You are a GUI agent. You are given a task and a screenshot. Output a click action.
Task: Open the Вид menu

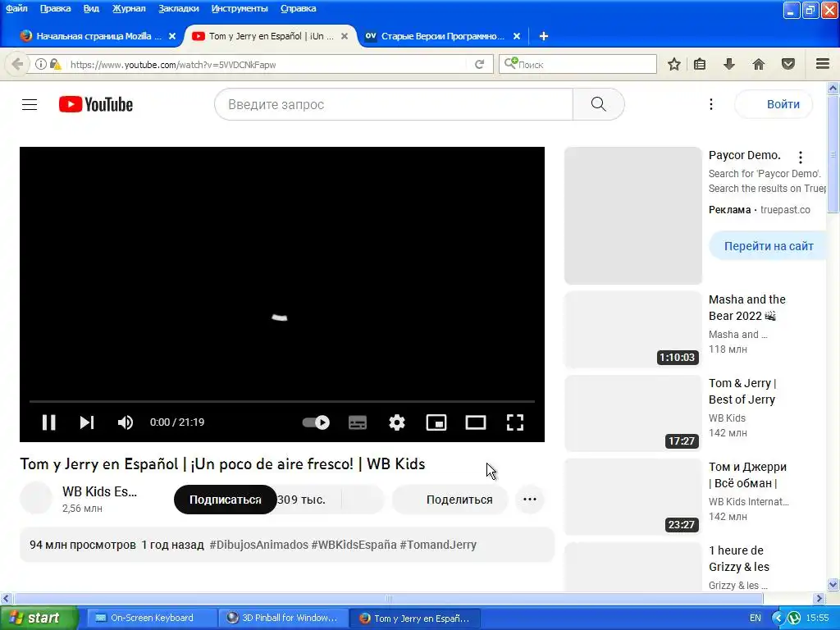(91, 8)
